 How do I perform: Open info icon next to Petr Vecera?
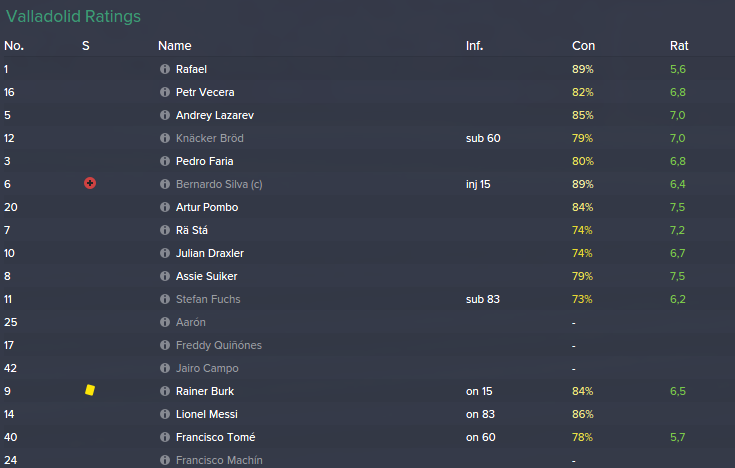click(165, 92)
